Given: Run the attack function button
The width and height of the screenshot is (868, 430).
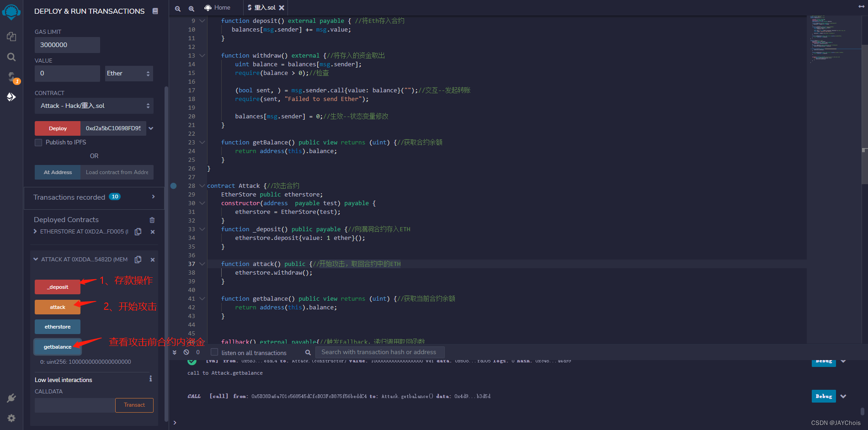Looking at the screenshot, I should pyautogui.click(x=58, y=307).
